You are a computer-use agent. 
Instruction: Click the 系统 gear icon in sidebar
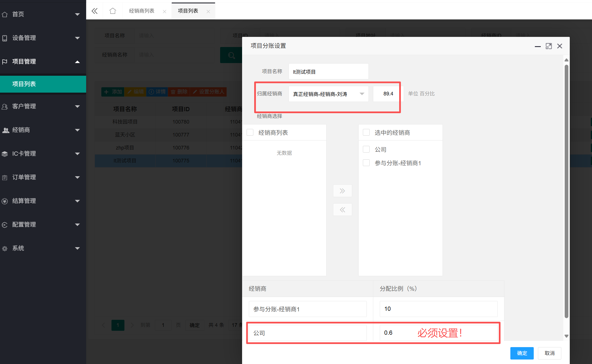5,248
